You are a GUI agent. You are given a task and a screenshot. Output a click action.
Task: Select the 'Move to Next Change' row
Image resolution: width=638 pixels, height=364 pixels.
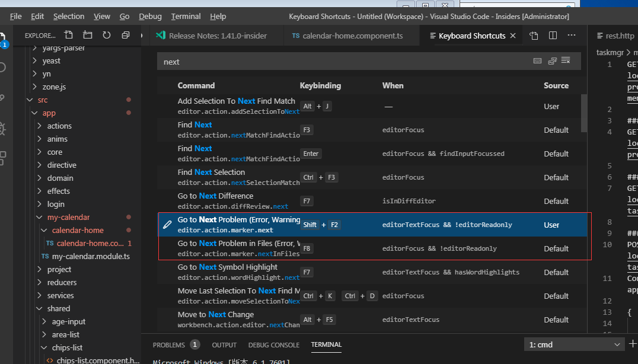(372, 320)
